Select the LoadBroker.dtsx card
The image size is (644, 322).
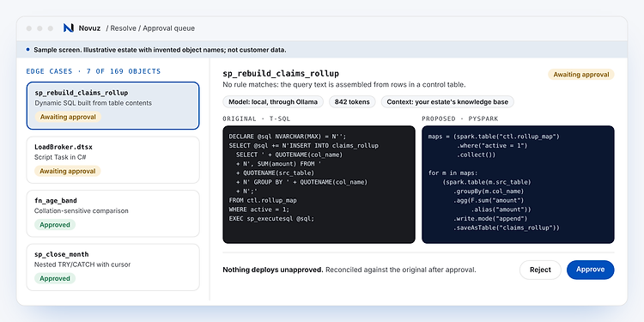pyautogui.click(x=113, y=160)
